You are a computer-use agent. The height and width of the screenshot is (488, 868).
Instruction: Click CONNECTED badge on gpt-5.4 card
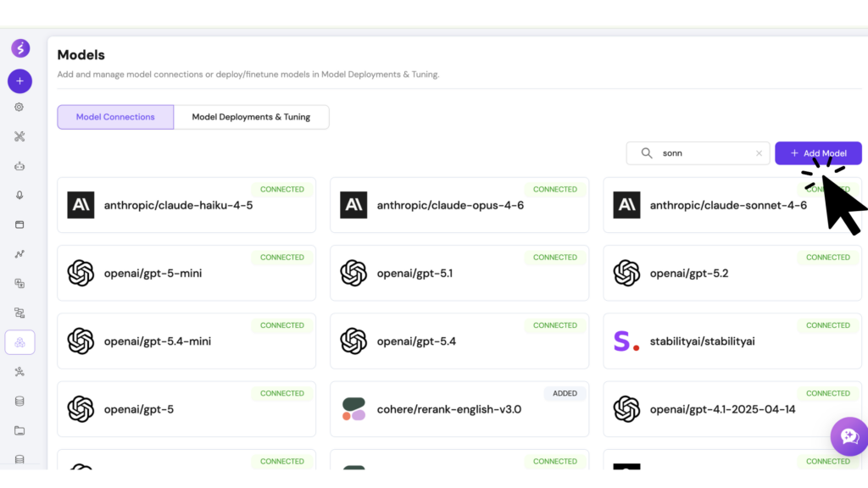click(555, 325)
